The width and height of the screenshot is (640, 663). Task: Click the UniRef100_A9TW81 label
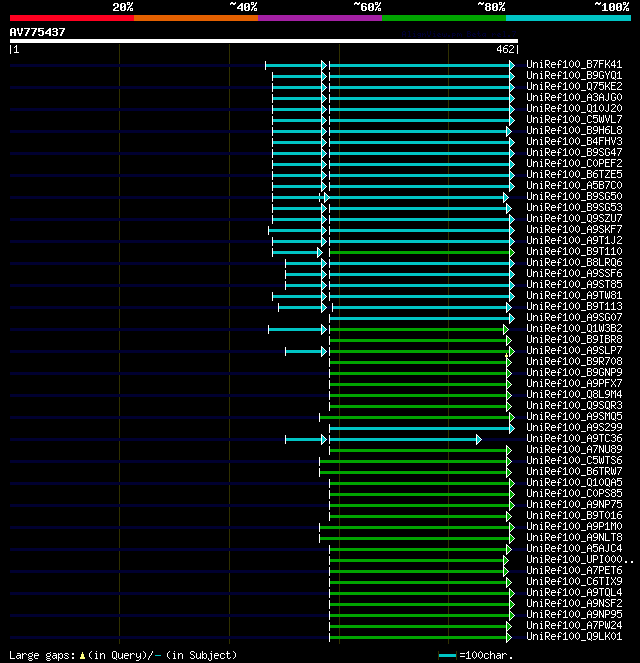tap(574, 295)
